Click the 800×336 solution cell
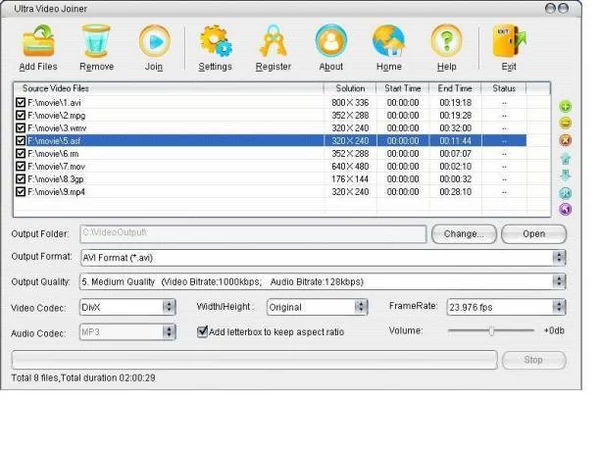Screen dimensions: 600x450 (350, 103)
